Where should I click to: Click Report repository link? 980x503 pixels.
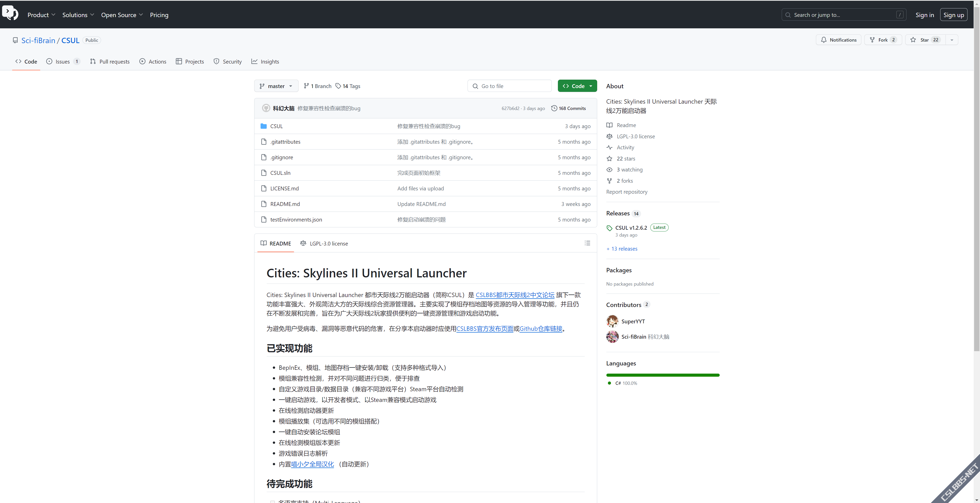tap(627, 192)
